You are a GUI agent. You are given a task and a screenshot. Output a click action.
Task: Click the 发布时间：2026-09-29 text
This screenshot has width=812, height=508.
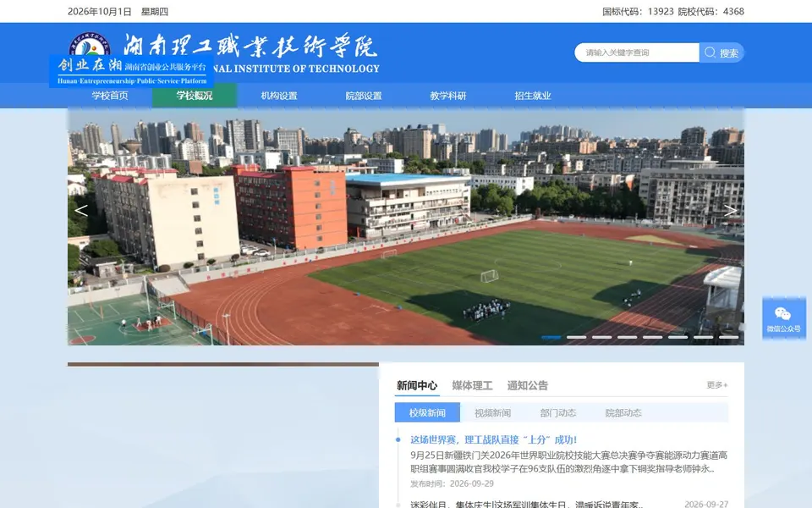[452, 483]
